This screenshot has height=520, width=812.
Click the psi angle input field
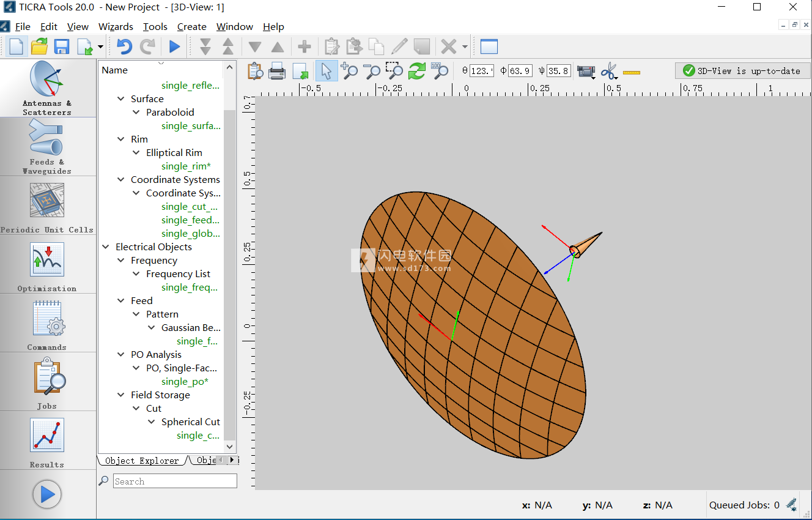click(x=558, y=71)
